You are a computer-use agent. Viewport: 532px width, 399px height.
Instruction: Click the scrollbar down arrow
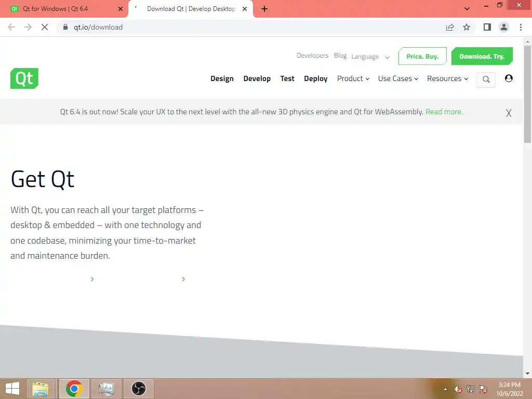click(x=527, y=374)
